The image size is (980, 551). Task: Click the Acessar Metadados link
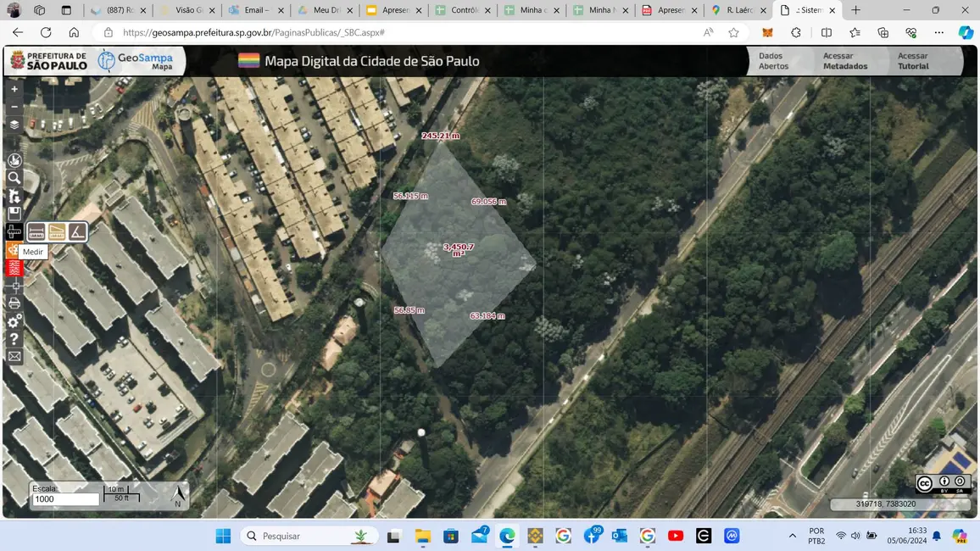[844, 60]
